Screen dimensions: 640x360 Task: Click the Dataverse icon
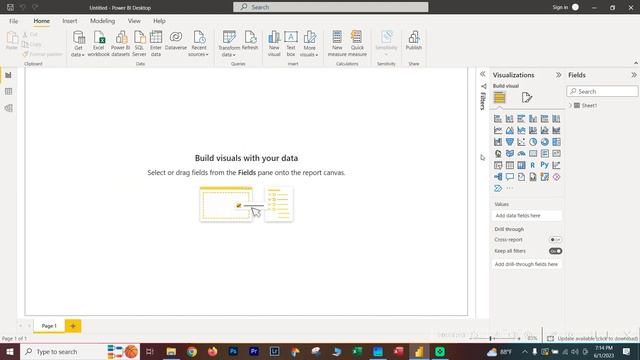[176, 41]
